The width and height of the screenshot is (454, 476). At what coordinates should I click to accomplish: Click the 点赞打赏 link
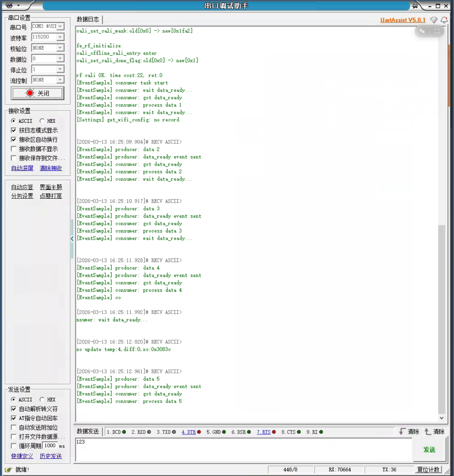coord(51,196)
